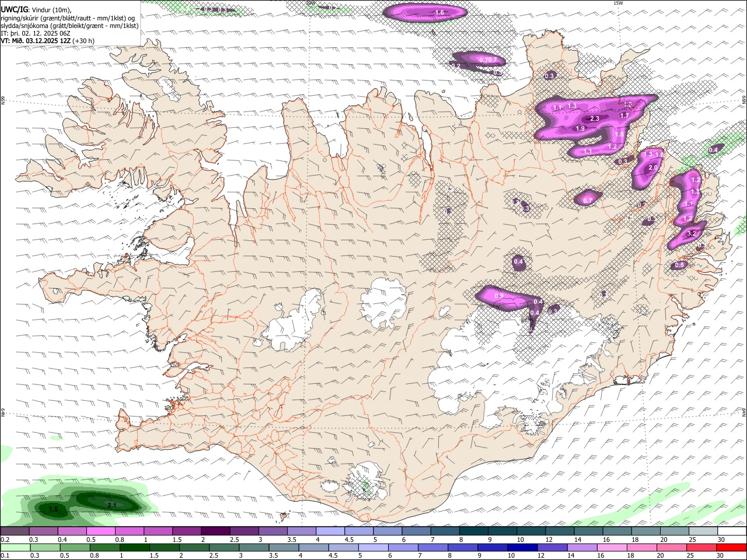The image size is (747, 560).
Task: Click the dark teal 8–9 snow legend swatch
Action: coord(474,531)
